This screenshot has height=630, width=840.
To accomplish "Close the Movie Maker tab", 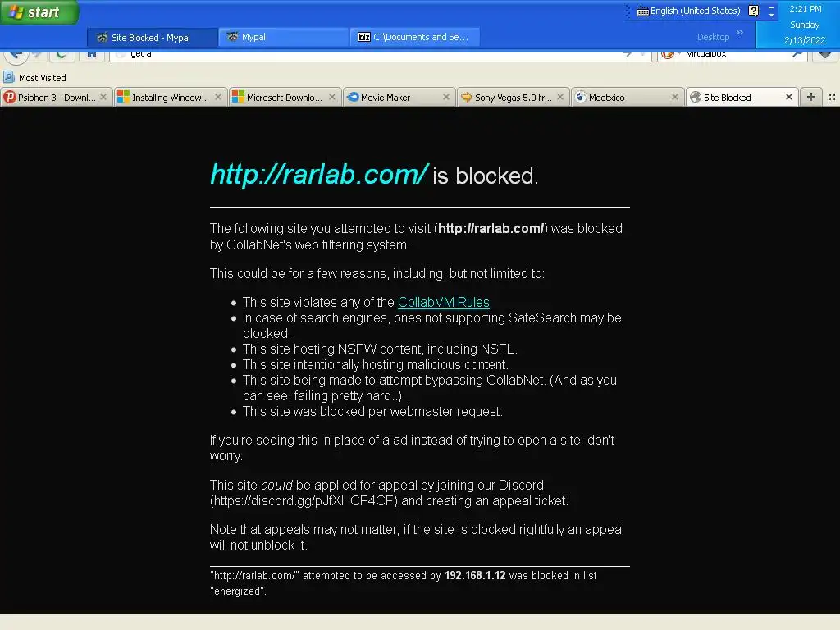I will click(446, 97).
